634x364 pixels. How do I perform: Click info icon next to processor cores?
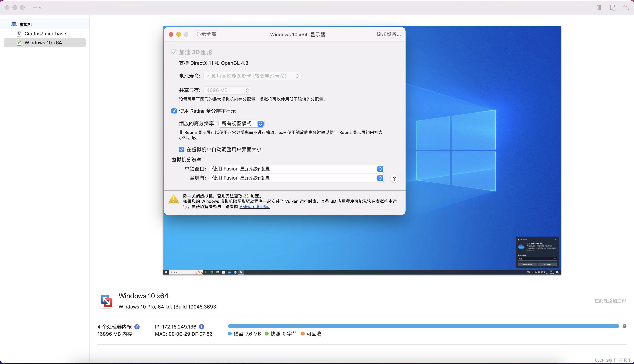[137, 327]
